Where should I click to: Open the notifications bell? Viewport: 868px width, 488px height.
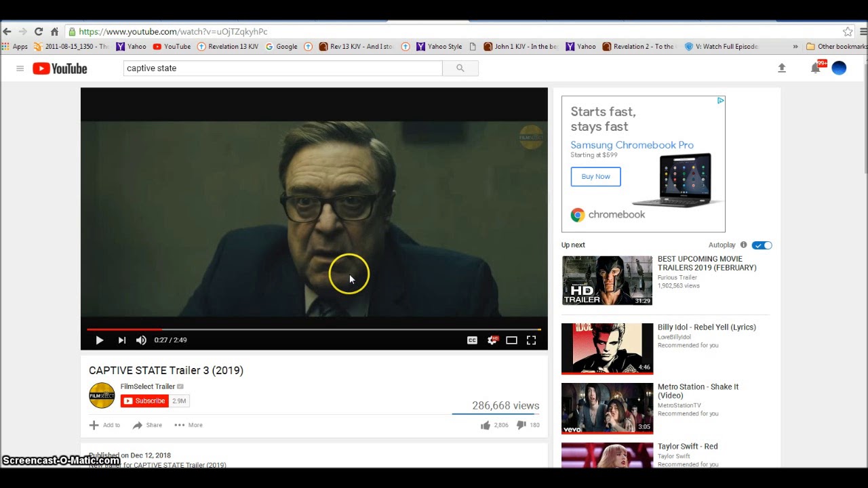[x=816, y=68]
